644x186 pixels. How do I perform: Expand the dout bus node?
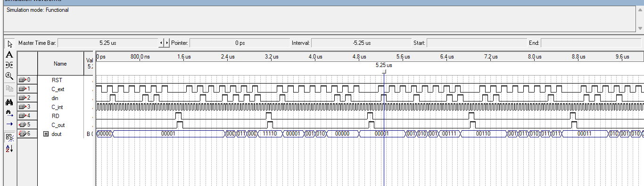tap(46, 134)
